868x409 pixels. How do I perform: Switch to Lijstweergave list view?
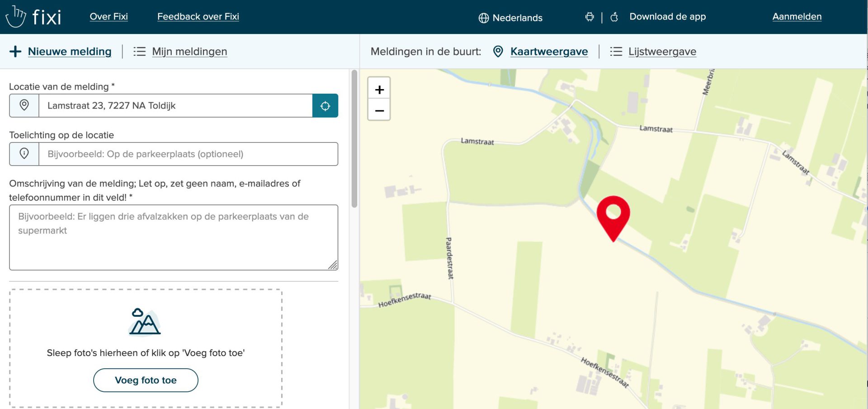[x=662, y=52]
